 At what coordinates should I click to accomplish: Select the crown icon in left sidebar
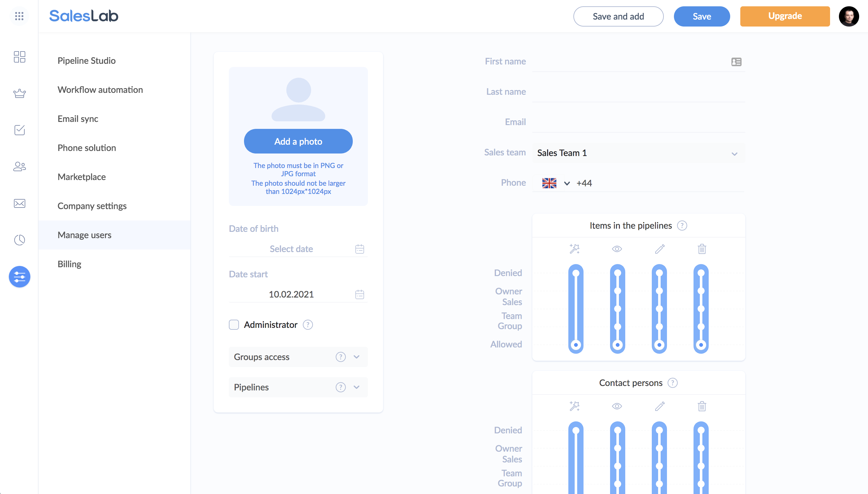pyautogui.click(x=19, y=93)
